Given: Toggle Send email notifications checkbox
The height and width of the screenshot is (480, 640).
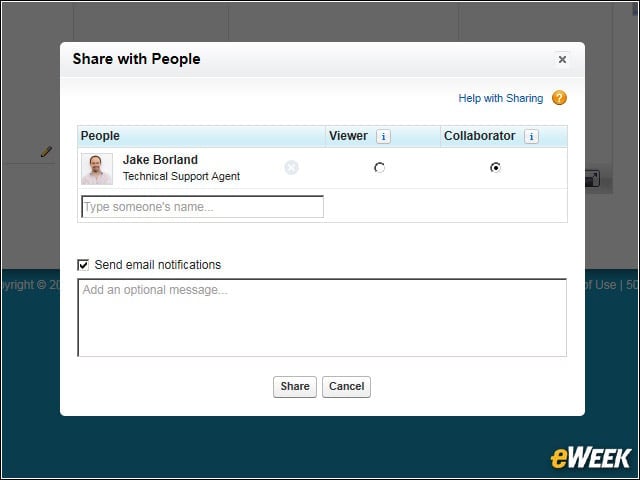Looking at the screenshot, I should (83, 265).
